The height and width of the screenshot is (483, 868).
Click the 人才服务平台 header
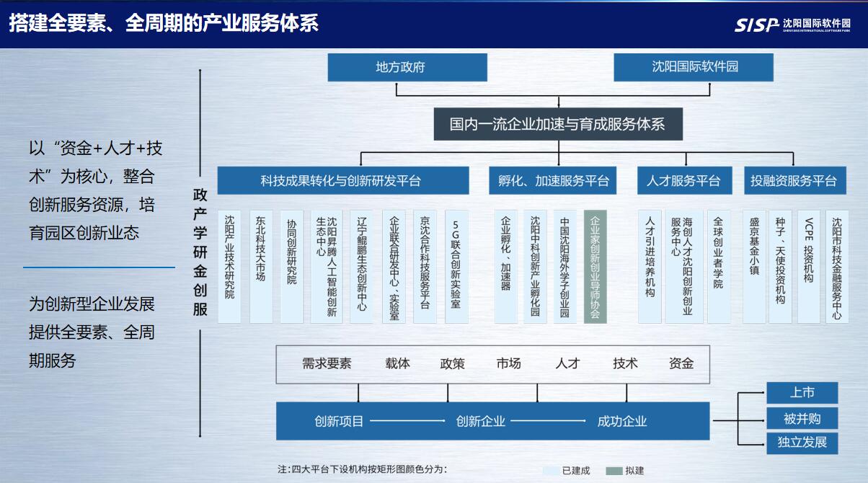[684, 181]
